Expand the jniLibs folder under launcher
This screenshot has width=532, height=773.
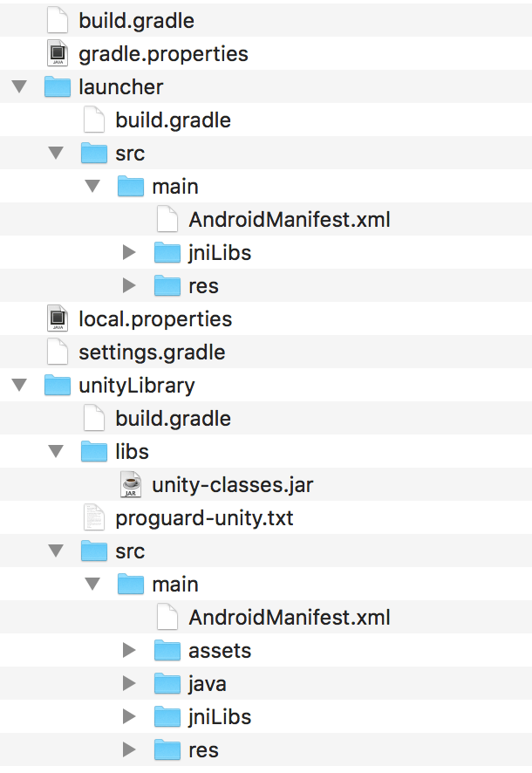(x=129, y=252)
